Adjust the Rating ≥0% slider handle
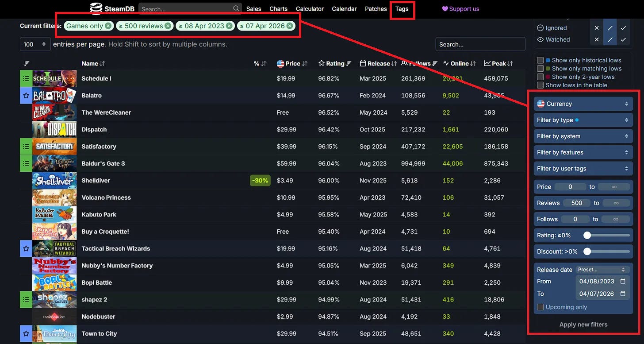 [x=587, y=236]
